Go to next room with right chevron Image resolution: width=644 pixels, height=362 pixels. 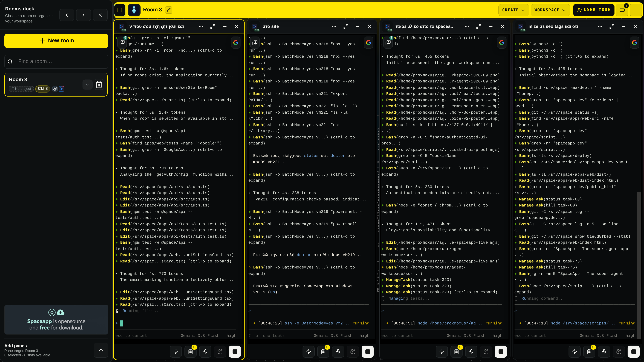84,15
